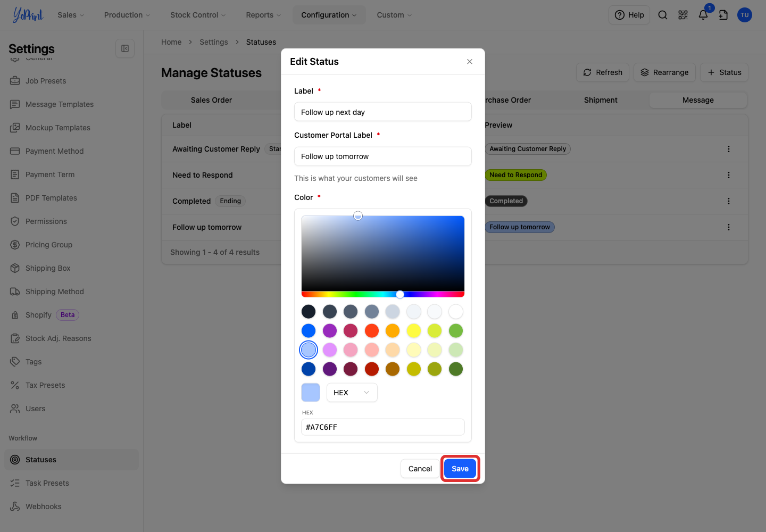Viewport: 766px width, 532px height.
Task: Open the Follow up tomorrow three-dot menu
Action: pos(729,227)
